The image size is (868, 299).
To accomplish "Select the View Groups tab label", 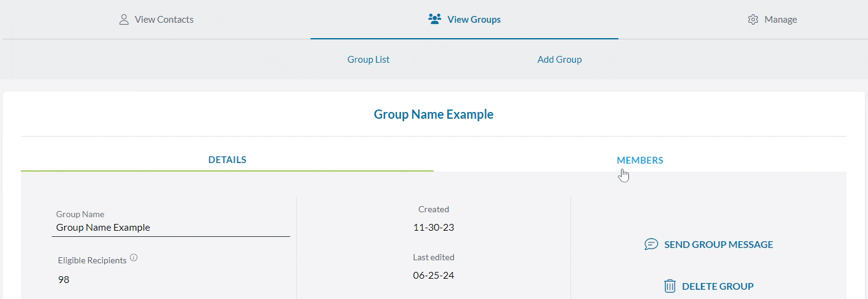I will [x=474, y=20].
